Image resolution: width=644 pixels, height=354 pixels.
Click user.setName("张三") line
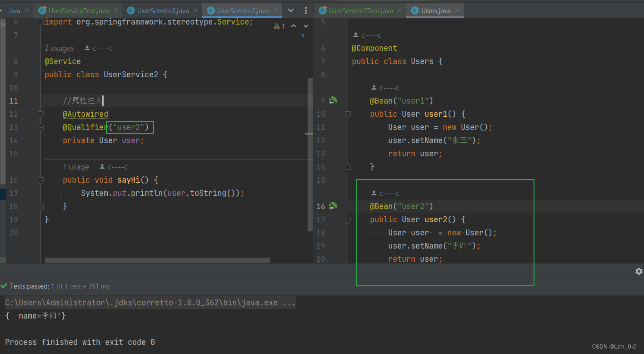coord(434,140)
